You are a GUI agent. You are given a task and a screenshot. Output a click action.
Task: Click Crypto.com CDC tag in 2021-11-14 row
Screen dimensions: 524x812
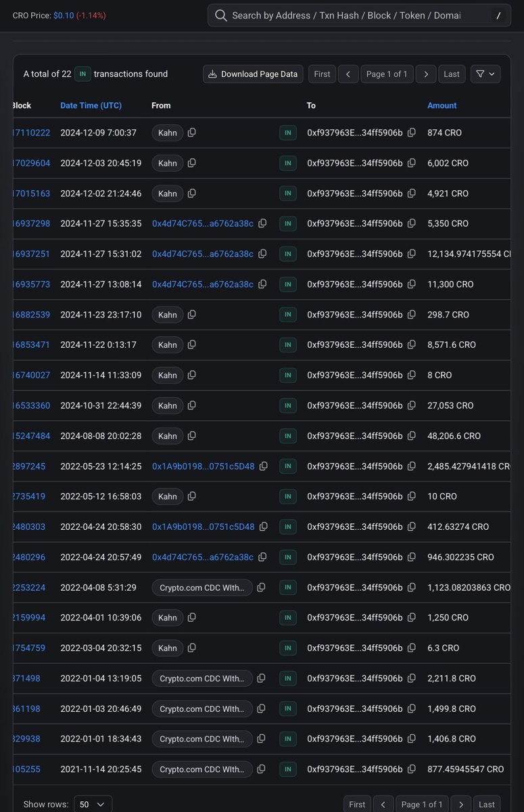coord(202,769)
